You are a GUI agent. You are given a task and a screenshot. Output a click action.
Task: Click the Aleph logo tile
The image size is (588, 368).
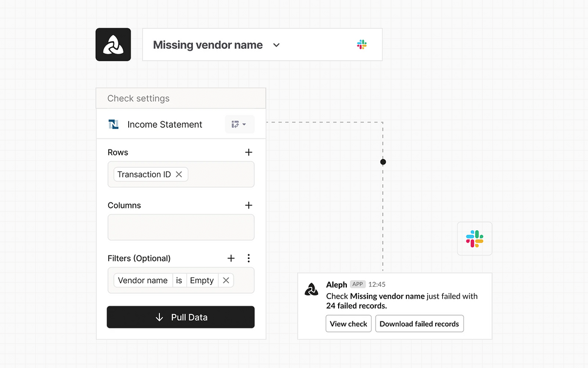pyautogui.click(x=113, y=44)
